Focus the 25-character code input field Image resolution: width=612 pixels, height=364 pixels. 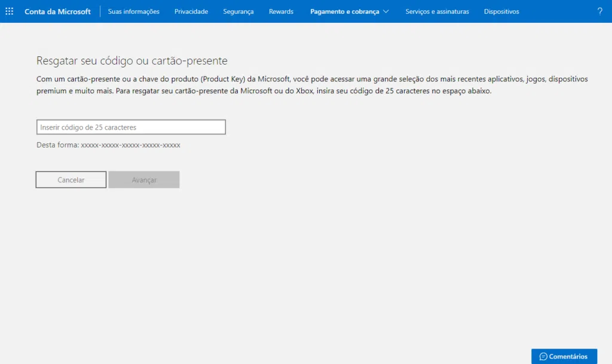tap(131, 127)
